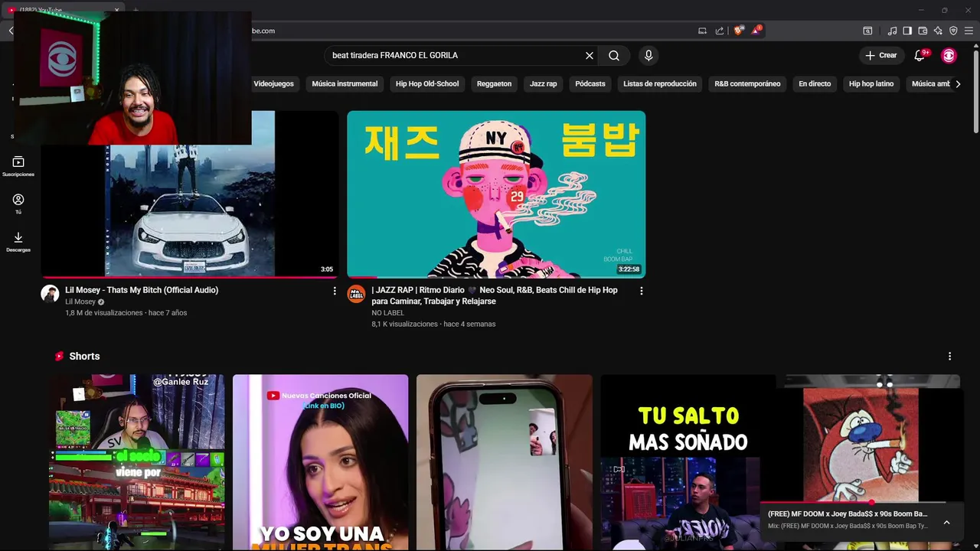Image resolution: width=980 pixels, height=551 pixels.
Task: Start voice search with microphone icon
Action: click(648, 56)
